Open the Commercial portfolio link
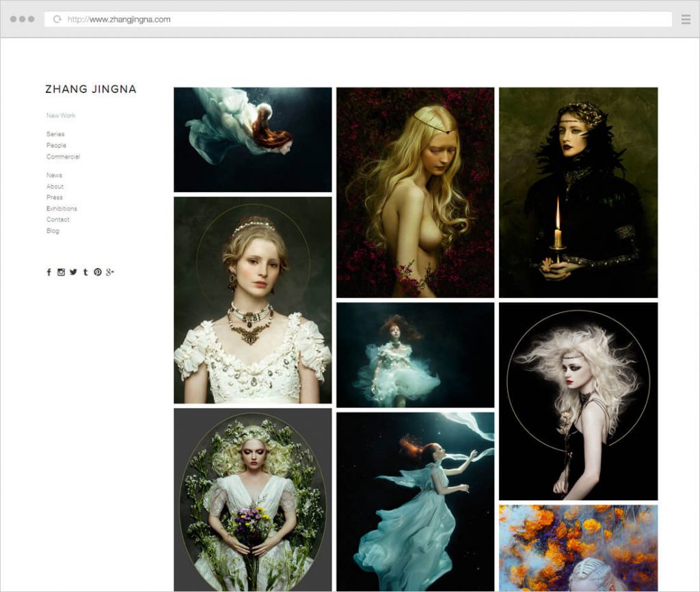The image size is (700, 592). [62, 157]
